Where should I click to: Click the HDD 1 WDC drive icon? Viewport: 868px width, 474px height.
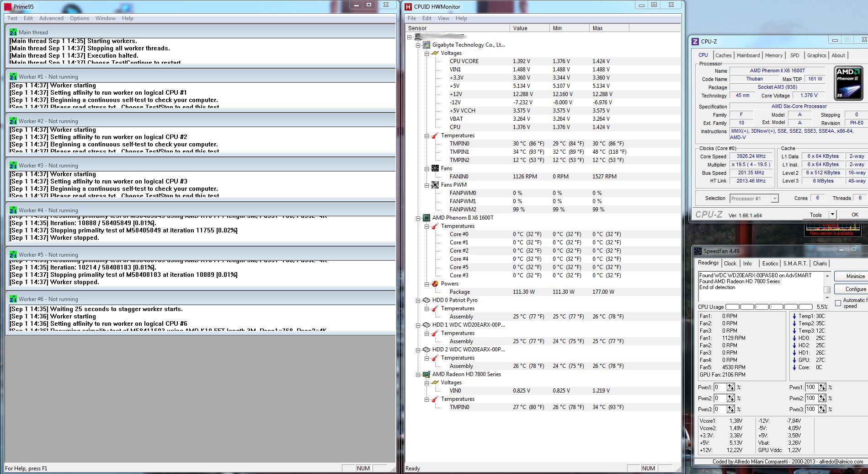click(426, 325)
